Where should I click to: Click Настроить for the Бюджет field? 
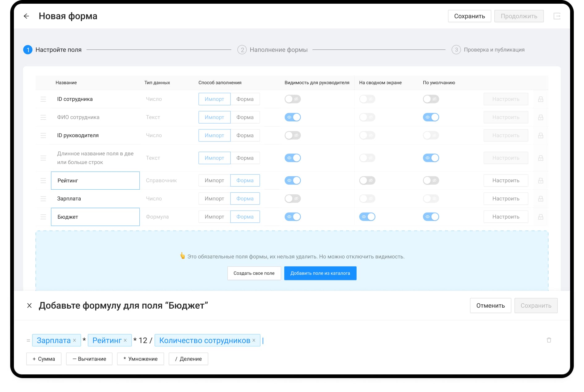(x=506, y=217)
